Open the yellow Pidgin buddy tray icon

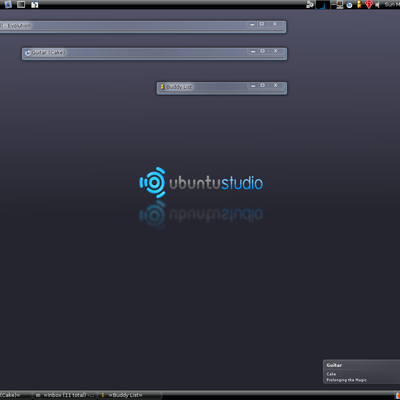[359, 4]
